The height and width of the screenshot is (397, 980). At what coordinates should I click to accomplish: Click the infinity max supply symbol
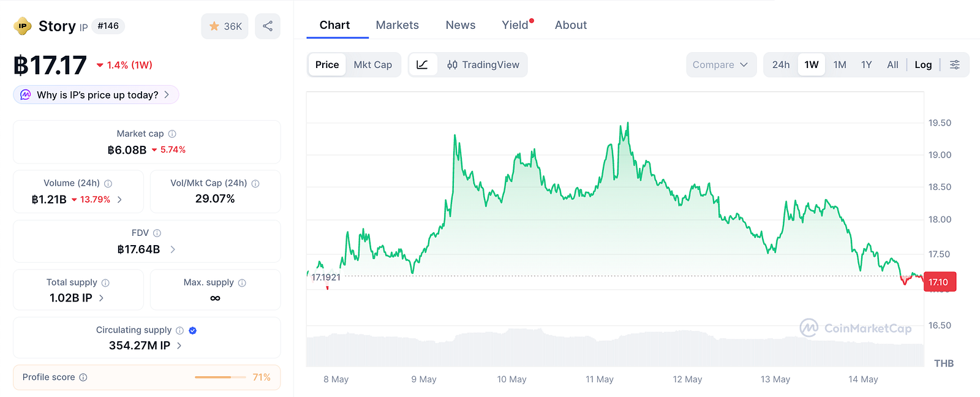pyautogui.click(x=215, y=298)
